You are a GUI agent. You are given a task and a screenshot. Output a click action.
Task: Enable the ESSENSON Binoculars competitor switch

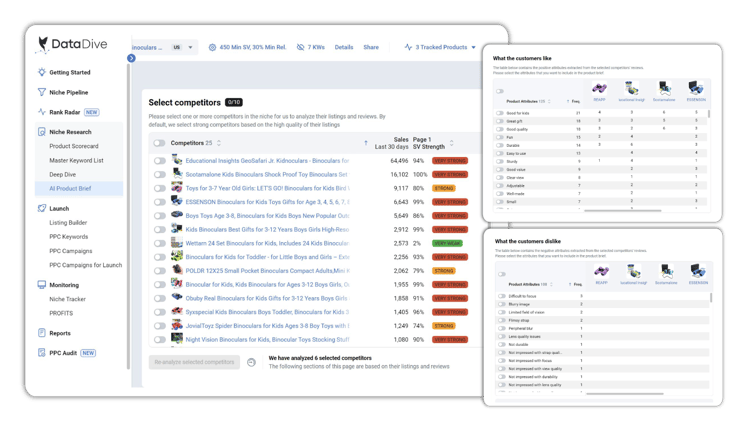point(160,202)
